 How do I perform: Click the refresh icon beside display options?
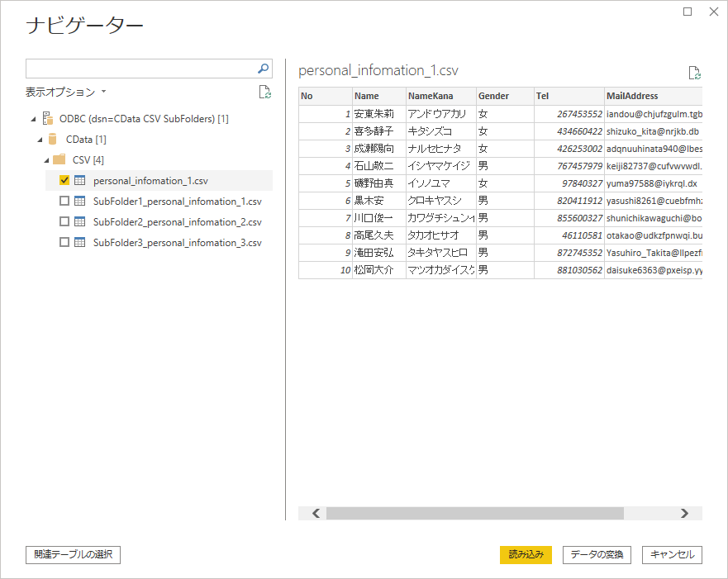(x=264, y=92)
